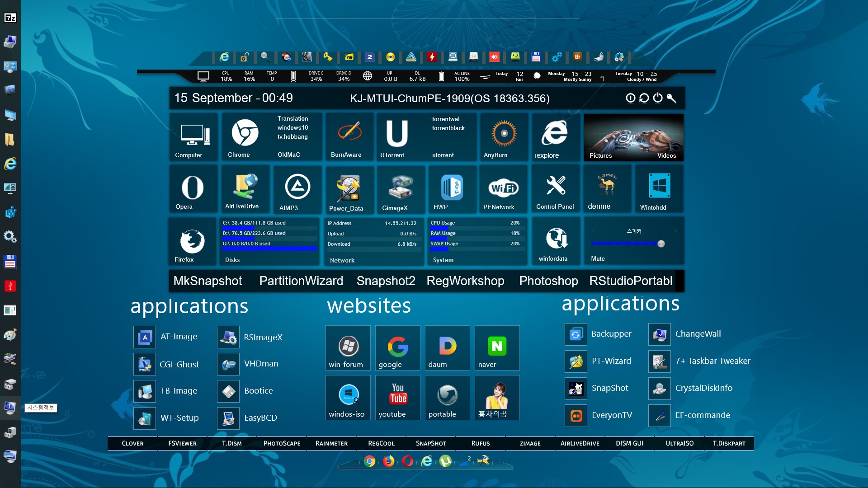Click the refresh icon in header bar
The image size is (868, 488).
644,98
